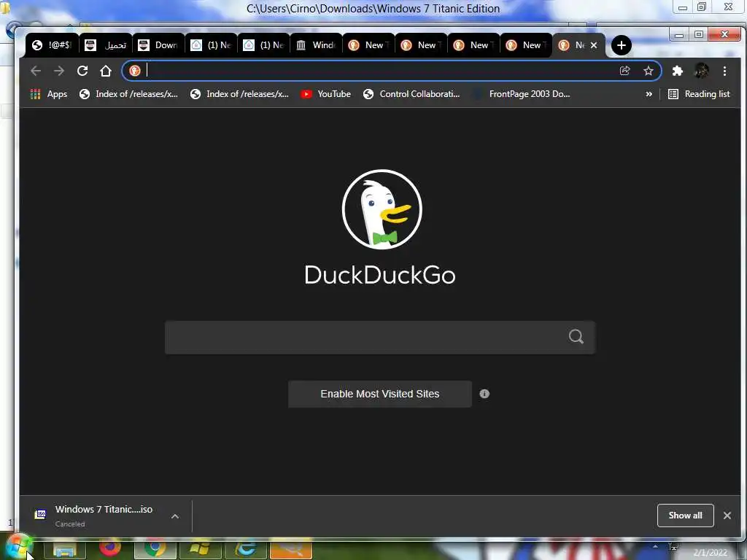
Task: Switch to the "!@#$" tab
Action: point(52,45)
